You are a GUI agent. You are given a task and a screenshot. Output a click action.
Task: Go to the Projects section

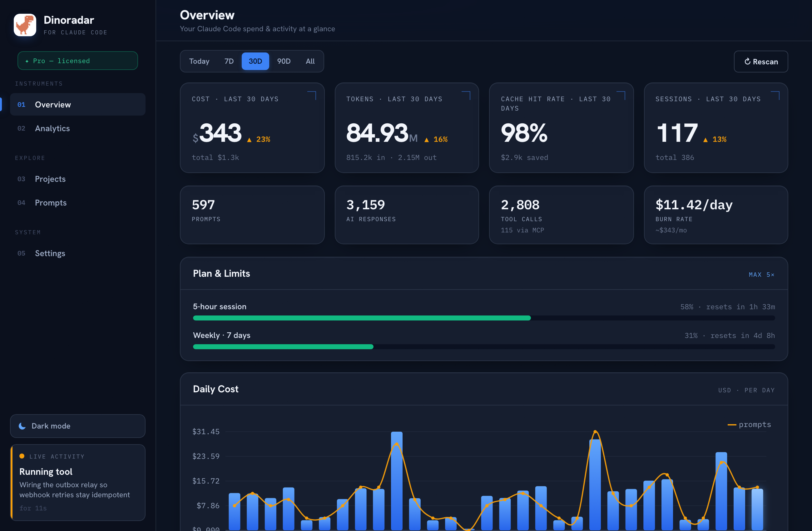point(78,179)
